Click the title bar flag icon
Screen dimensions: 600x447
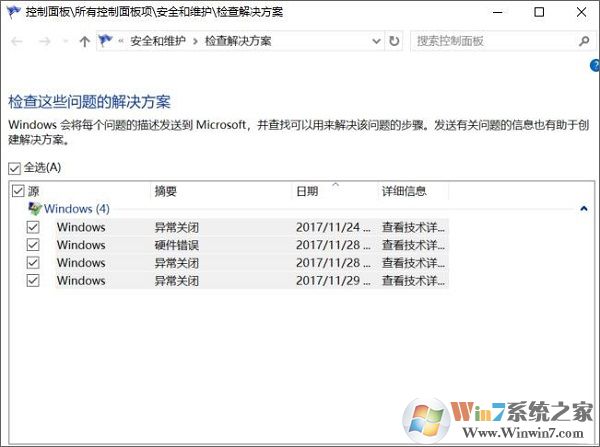pos(13,12)
